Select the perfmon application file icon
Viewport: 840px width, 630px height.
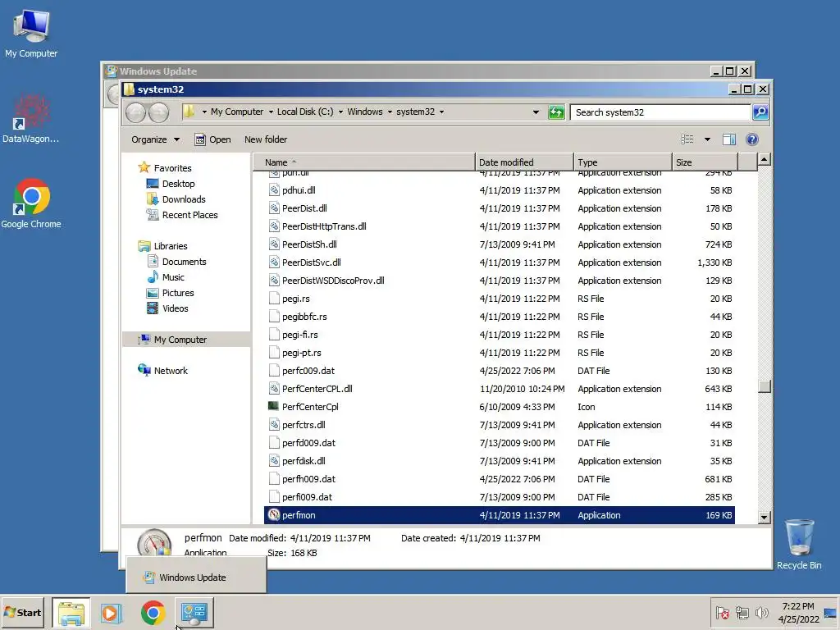click(x=274, y=515)
